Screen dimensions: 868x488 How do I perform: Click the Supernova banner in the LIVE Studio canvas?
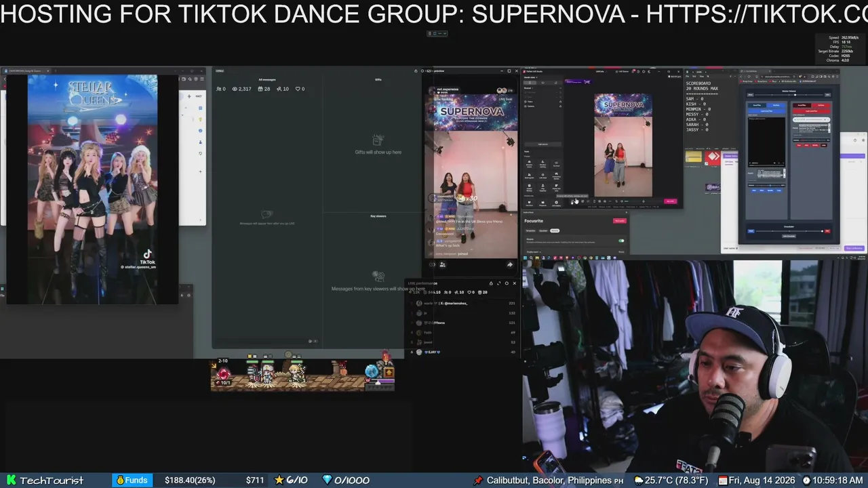coord(623,104)
